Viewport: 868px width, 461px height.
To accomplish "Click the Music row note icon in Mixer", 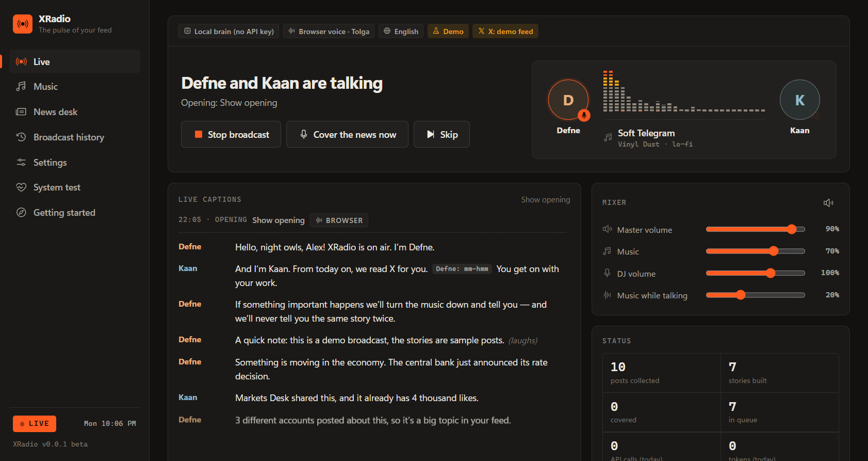I will point(608,251).
